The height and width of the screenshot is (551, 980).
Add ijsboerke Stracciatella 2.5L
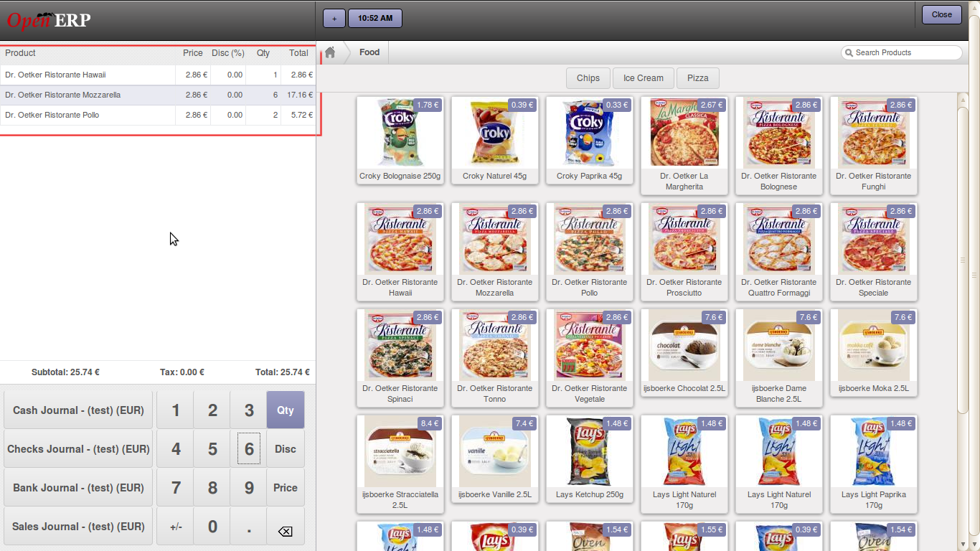[x=400, y=464]
